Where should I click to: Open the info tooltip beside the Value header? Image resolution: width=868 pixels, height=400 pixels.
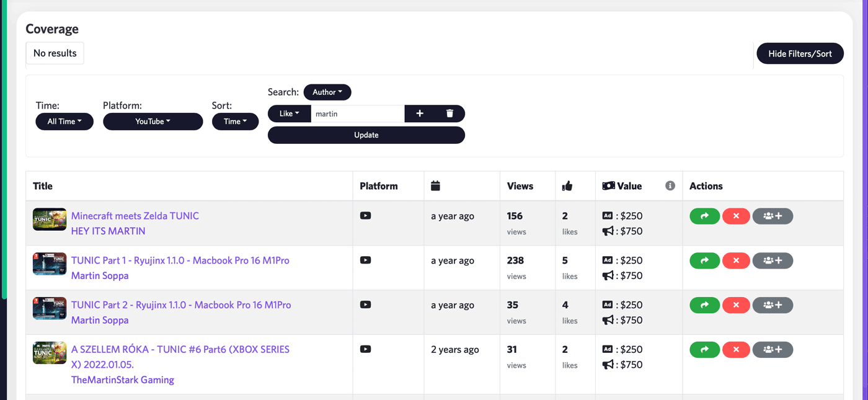pyautogui.click(x=670, y=185)
